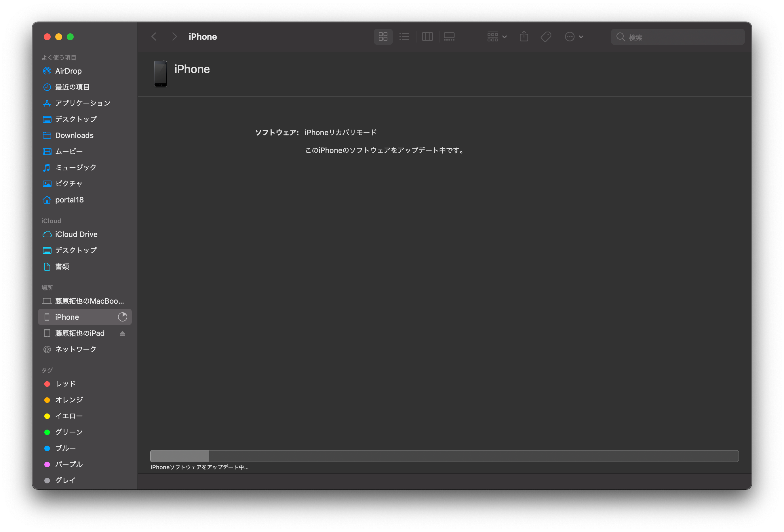Click the iPhone sync progress indicator
The image size is (784, 532).
coord(122,317)
